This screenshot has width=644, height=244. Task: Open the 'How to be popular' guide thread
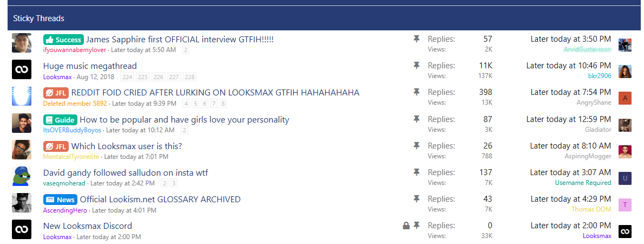[184, 120]
